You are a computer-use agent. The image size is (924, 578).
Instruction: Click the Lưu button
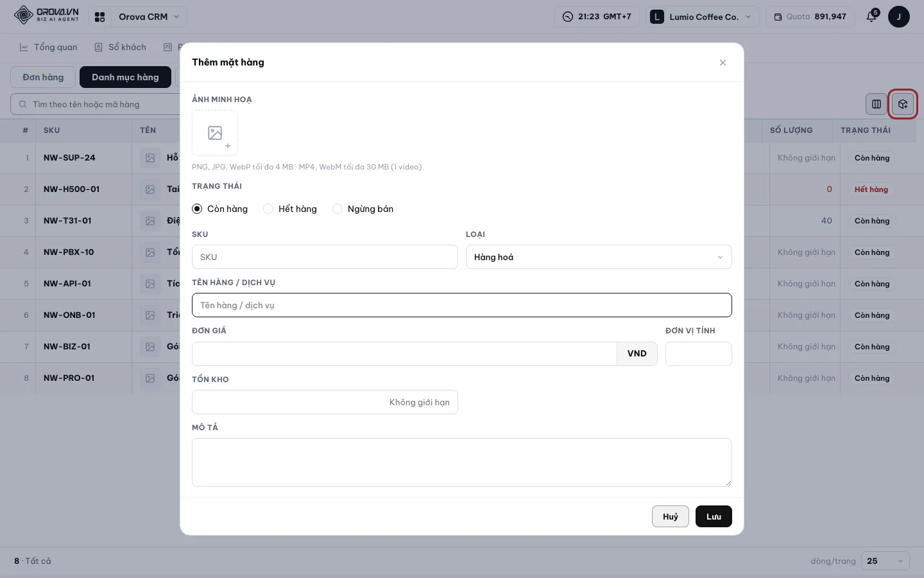[x=714, y=516]
